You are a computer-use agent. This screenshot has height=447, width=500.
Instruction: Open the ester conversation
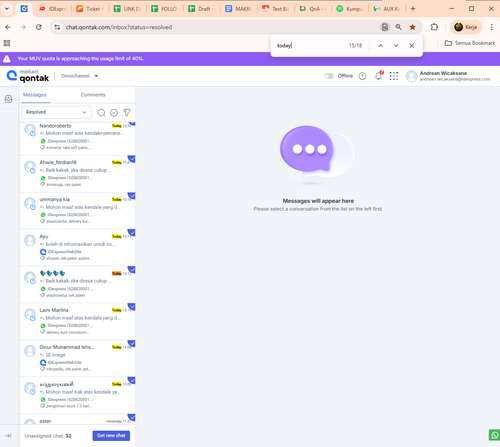[77, 419]
